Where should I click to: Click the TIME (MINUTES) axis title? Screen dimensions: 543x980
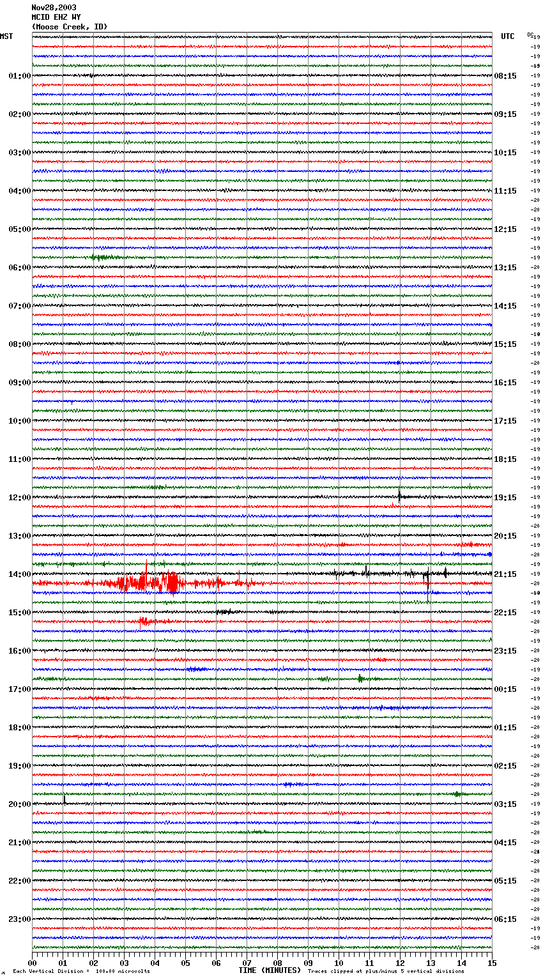270,970
